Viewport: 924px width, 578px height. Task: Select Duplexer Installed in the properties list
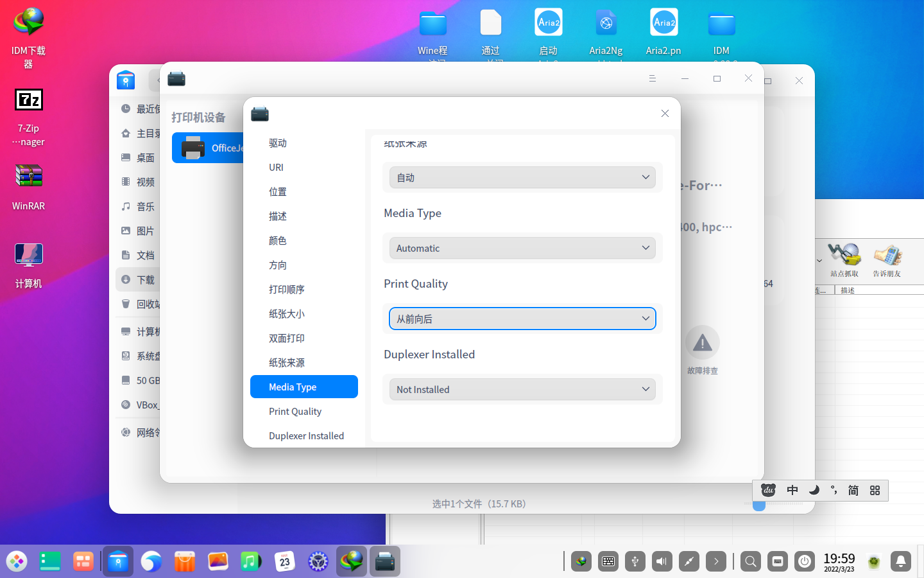[304, 436]
